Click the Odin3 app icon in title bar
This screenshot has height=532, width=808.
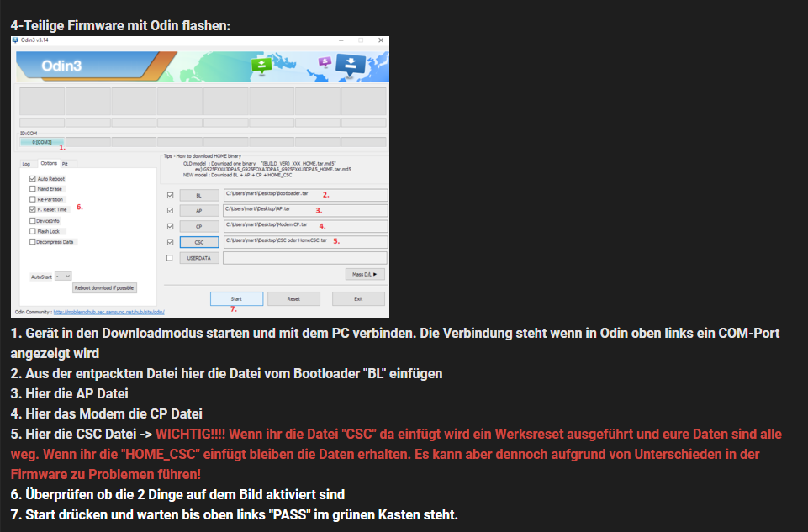tap(15, 40)
